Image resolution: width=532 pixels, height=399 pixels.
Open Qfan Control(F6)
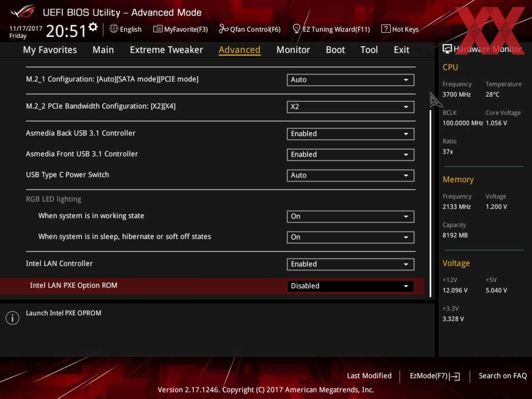coord(250,29)
